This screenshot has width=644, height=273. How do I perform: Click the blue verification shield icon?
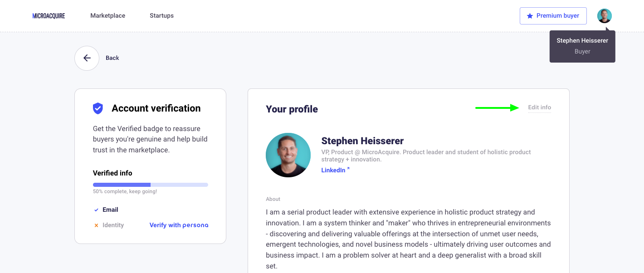(x=98, y=108)
